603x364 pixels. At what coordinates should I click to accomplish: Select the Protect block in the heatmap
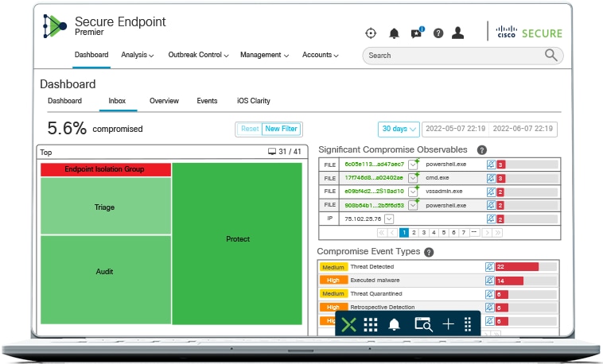[x=237, y=239]
